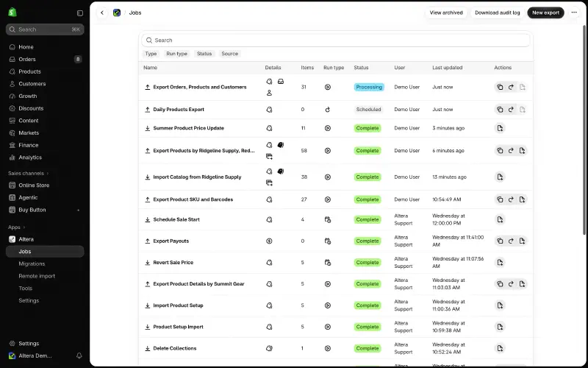Re-run the Export Product Details by Summit Gear job

tap(511, 284)
